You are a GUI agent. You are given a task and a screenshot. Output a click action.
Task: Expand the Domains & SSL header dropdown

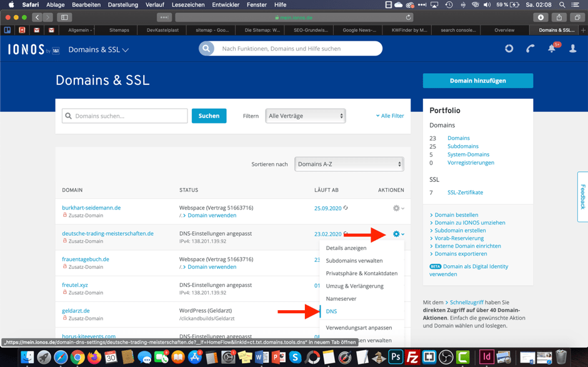tap(98, 49)
